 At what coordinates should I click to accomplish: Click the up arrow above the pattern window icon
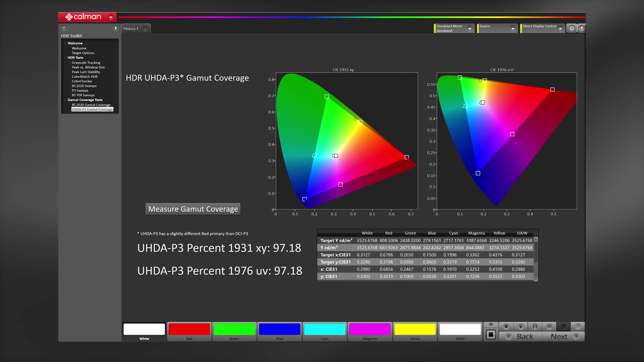(x=491, y=324)
